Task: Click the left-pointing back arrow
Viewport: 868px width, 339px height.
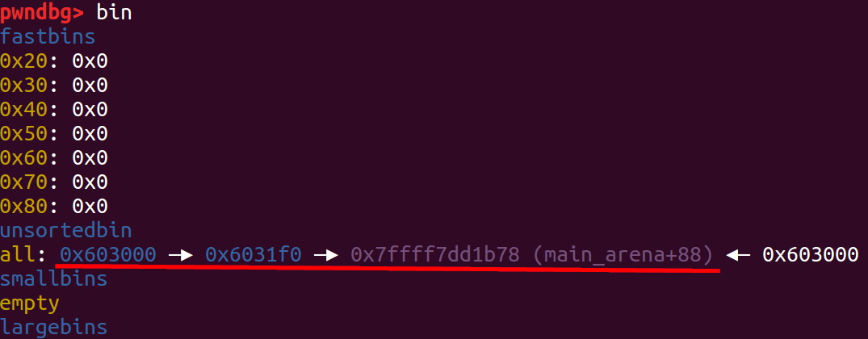Action: pos(737,255)
